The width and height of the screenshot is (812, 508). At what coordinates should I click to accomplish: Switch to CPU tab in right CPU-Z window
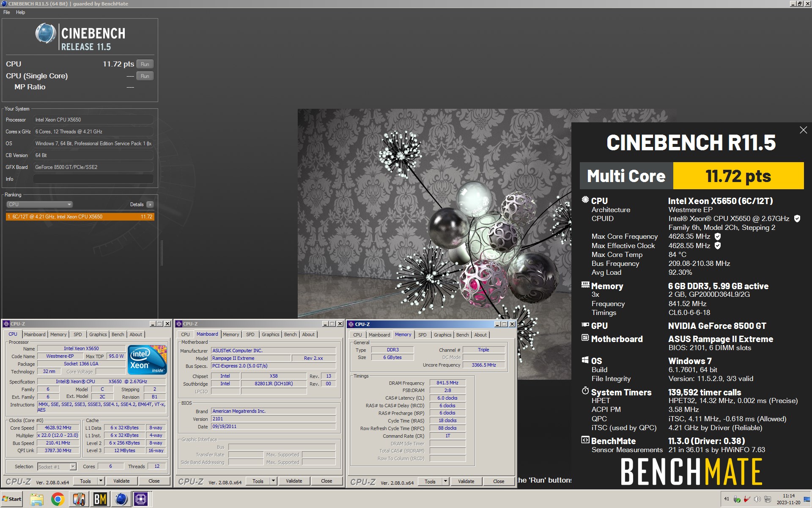(357, 335)
